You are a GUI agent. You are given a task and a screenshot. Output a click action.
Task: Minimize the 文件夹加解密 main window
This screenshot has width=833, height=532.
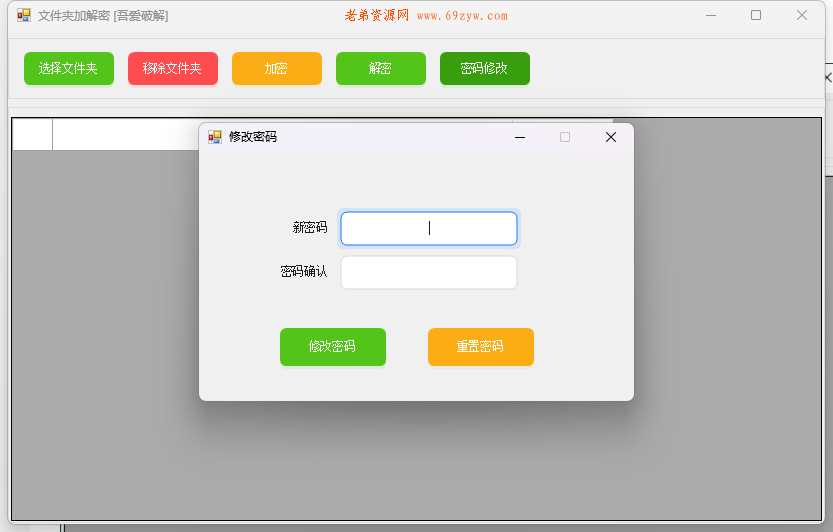pyautogui.click(x=710, y=15)
